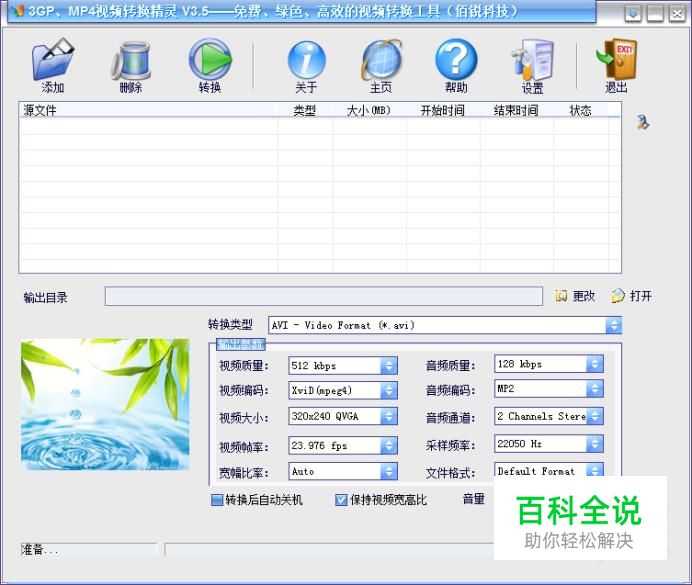The height and width of the screenshot is (585, 692).
Task: Open the 视频大小 320x240 QVGA dropdown
Action: 388,416
